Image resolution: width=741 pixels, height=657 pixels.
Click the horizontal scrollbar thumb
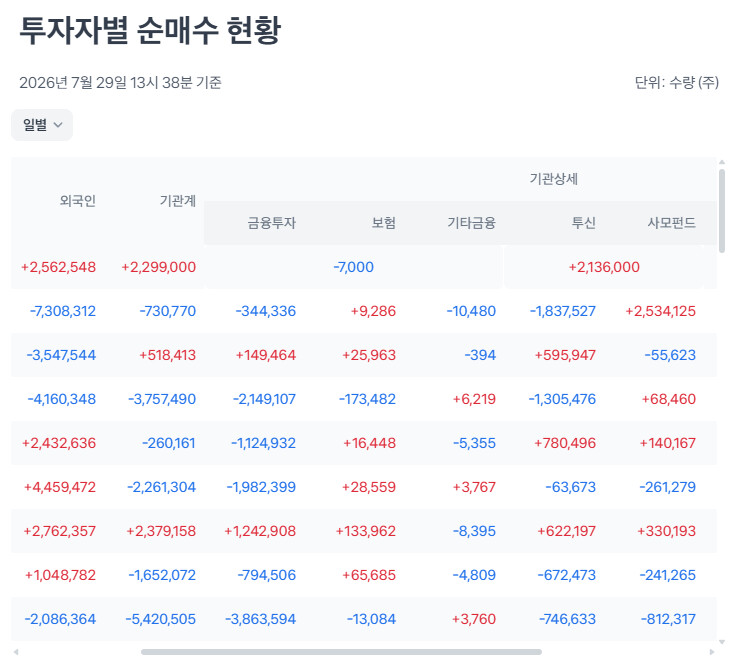click(x=341, y=652)
